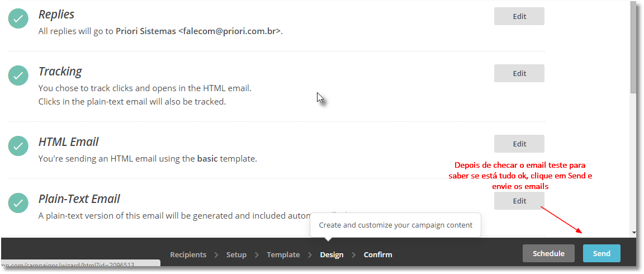644x274 pixels.
Task: Edit the Replies settings
Action: 519,16
